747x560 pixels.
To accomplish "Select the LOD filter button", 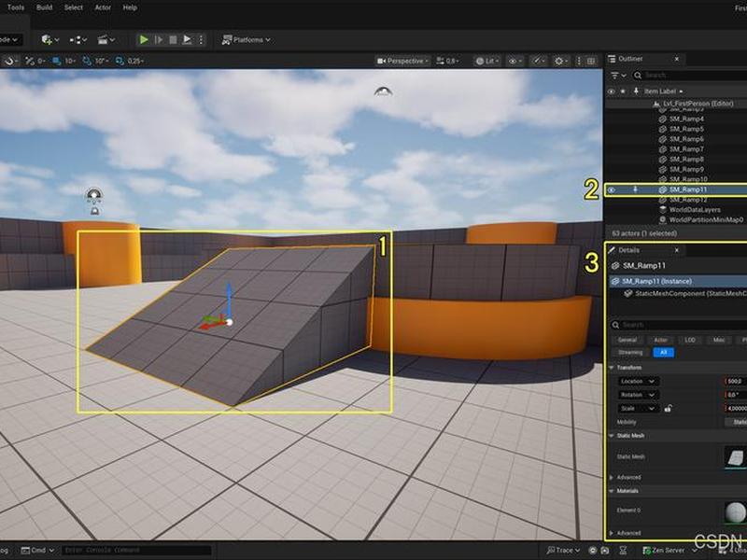I will click(x=689, y=340).
